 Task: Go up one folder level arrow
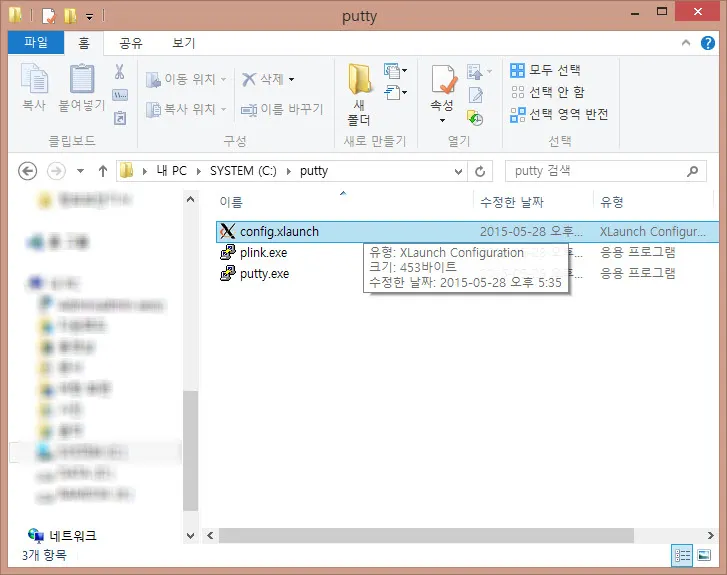(x=103, y=171)
